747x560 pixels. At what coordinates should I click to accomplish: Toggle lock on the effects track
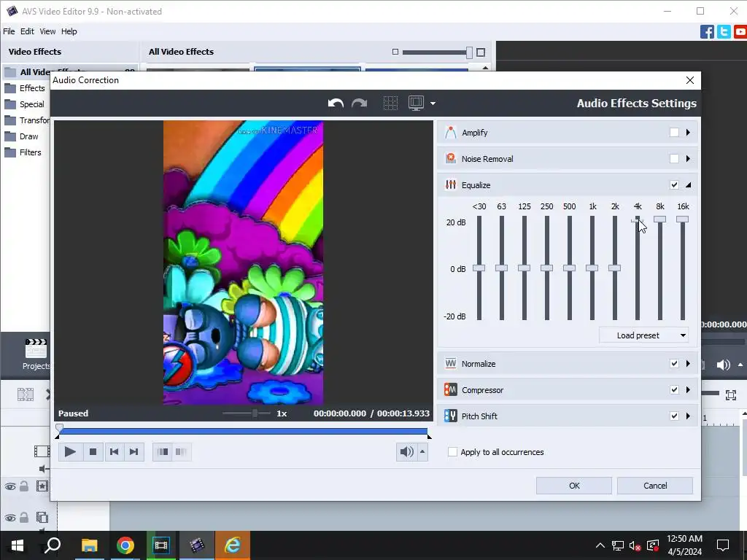24,486
